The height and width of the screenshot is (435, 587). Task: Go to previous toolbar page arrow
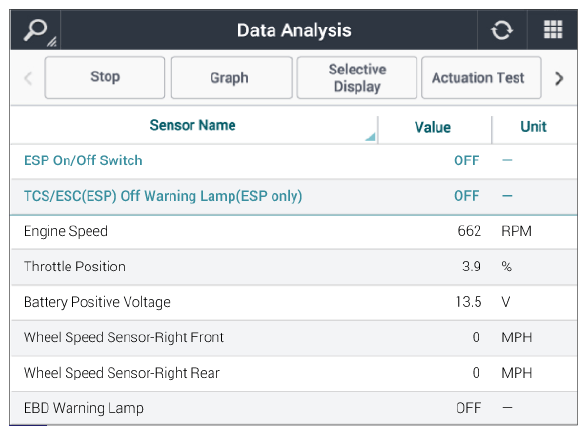point(28,78)
